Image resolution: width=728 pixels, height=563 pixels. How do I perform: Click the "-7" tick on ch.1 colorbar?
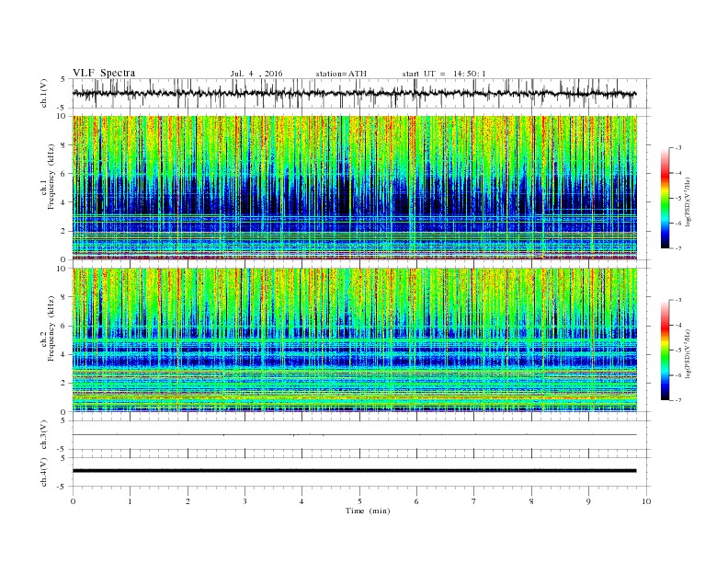click(677, 248)
